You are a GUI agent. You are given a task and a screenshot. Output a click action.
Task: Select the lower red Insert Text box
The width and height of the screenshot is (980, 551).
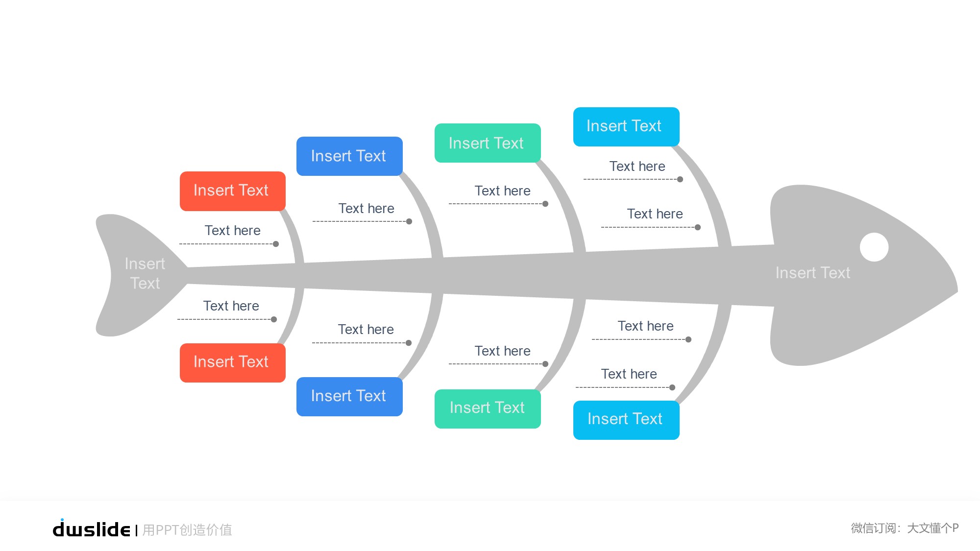click(x=232, y=362)
